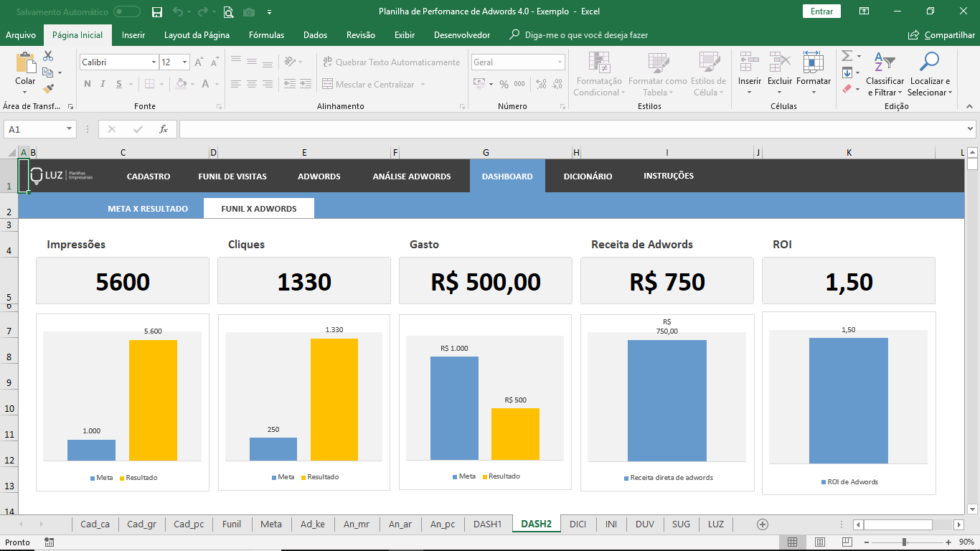Click into the formula bar input
Viewport: 980px width, 551px height.
point(572,129)
